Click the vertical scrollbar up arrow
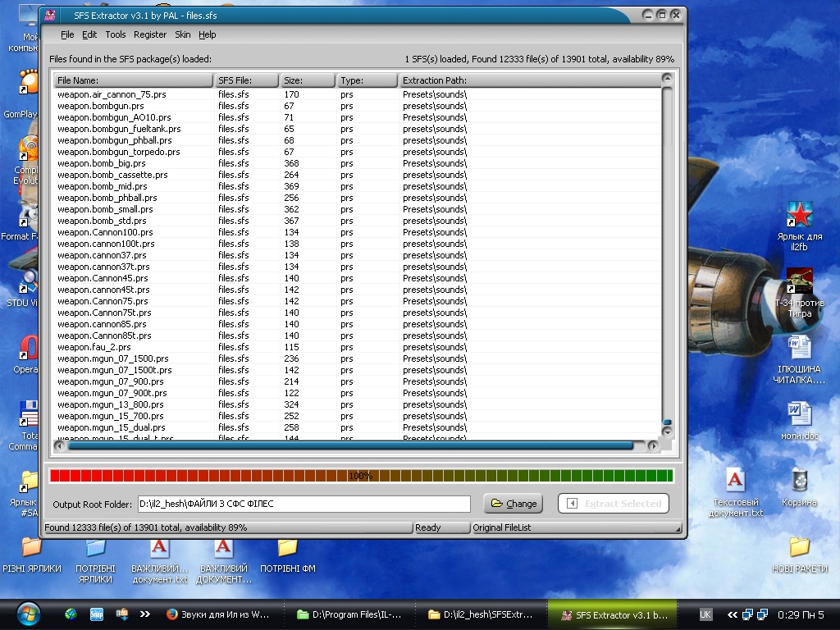Screen dimensions: 840x630 point(667,79)
